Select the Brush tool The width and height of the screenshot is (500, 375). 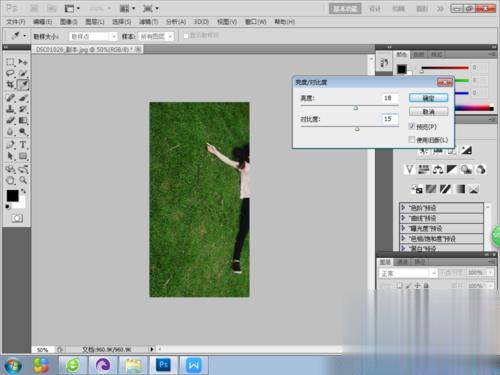(23, 98)
